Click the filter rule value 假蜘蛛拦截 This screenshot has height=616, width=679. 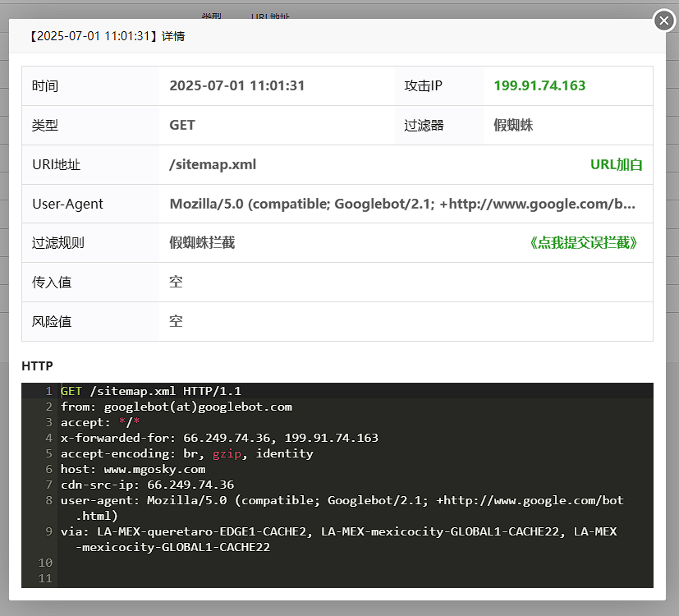(x=202, y=242)
